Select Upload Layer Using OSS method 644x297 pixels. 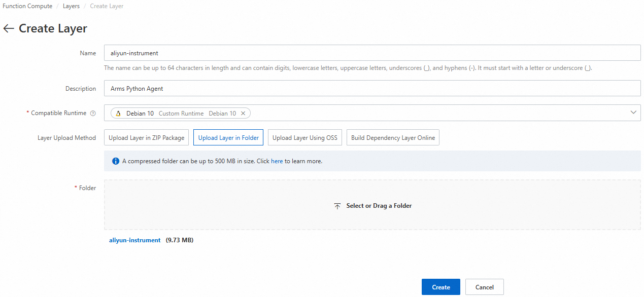coord(304,138)
